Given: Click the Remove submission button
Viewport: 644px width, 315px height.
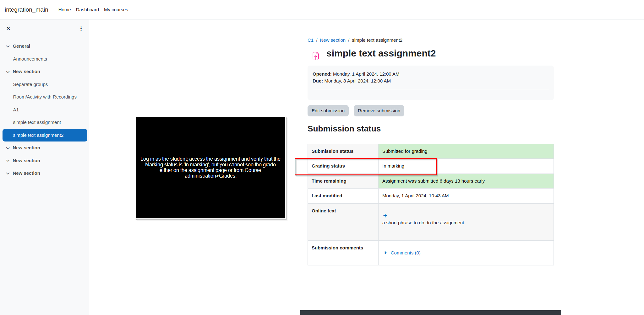Looking at the screenshot, I should pos(379,111).
